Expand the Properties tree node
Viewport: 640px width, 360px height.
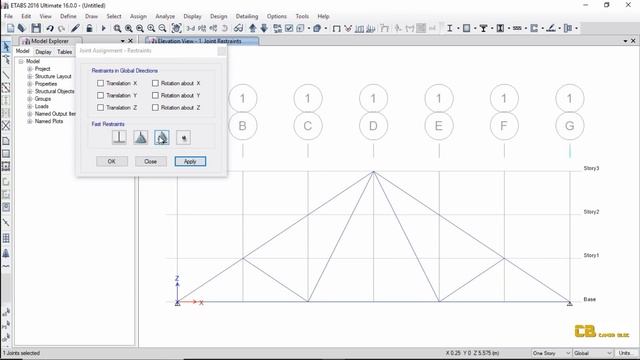[x=29, y=84]
